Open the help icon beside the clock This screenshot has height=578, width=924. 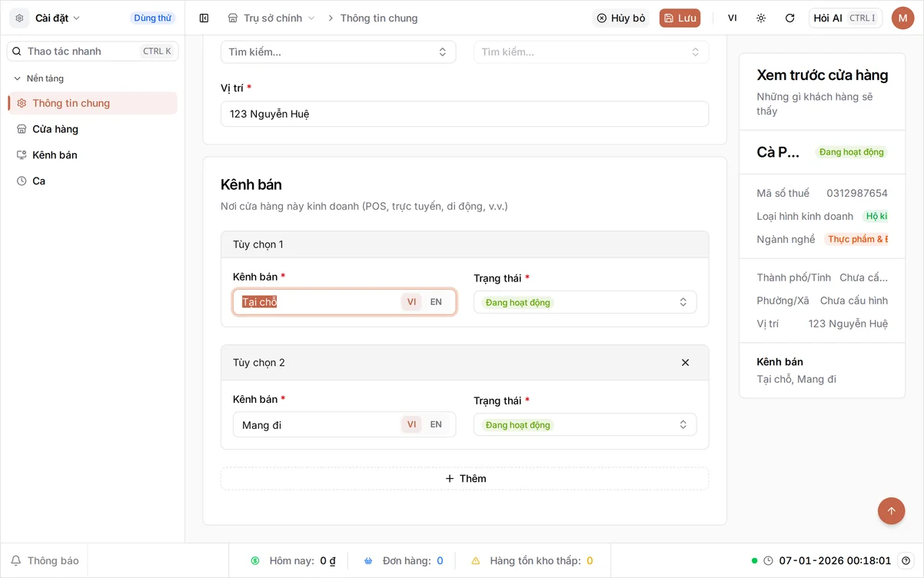click(x=906, y=560)
